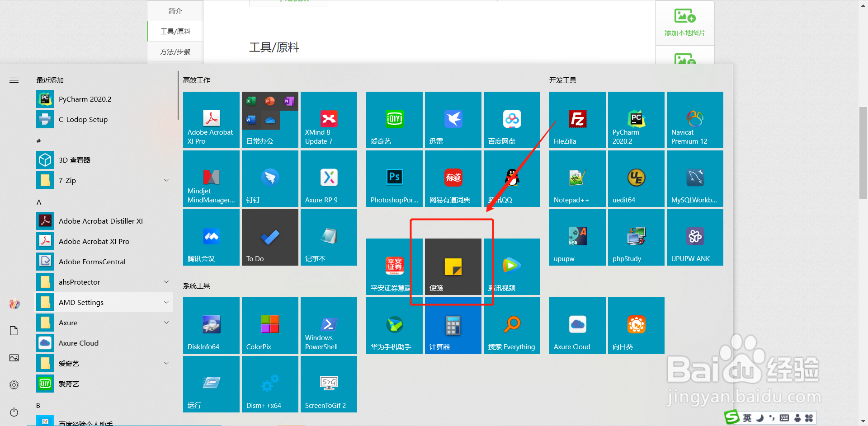Launch Microsoft To Do
868x426 pixels.
pos(269,237)
